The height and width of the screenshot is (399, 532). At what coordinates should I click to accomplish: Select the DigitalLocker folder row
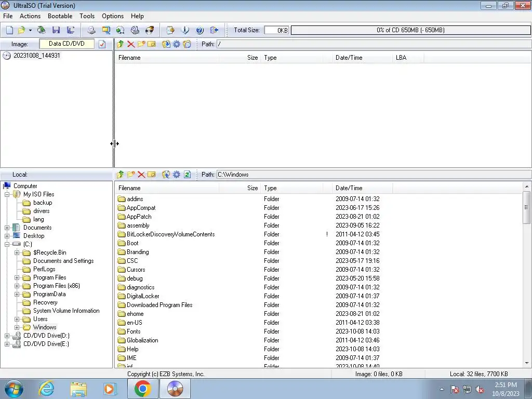[143, 296]
